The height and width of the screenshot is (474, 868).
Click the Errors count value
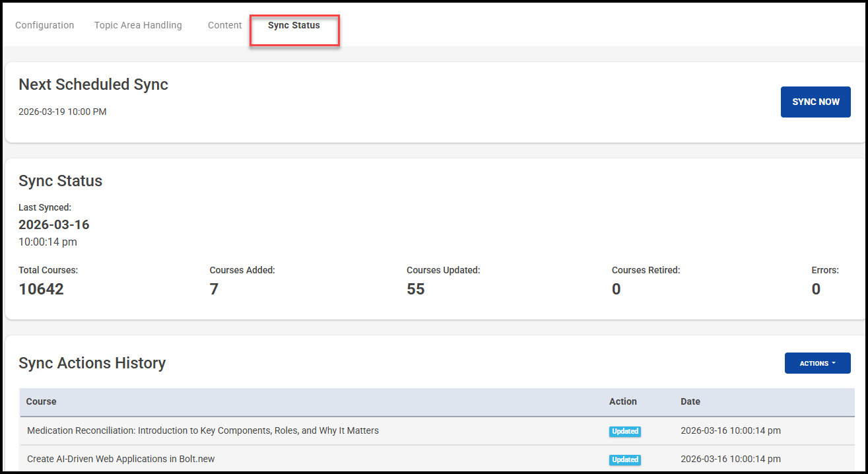816,289
